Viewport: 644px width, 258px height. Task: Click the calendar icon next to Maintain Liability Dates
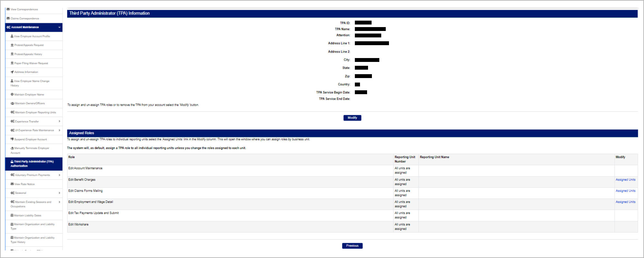click(12, 215)
